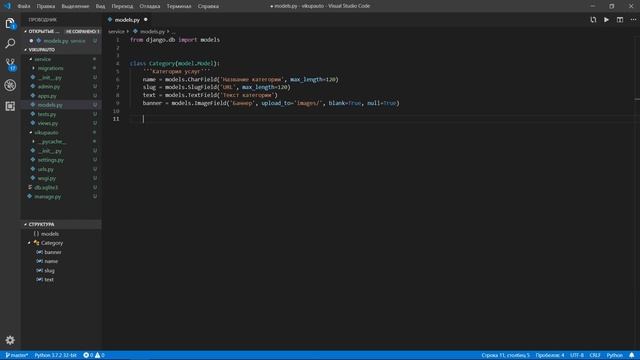Open the Debug view icon
The width and height of the screenshot is (640, 360).
tap(10, 85)
